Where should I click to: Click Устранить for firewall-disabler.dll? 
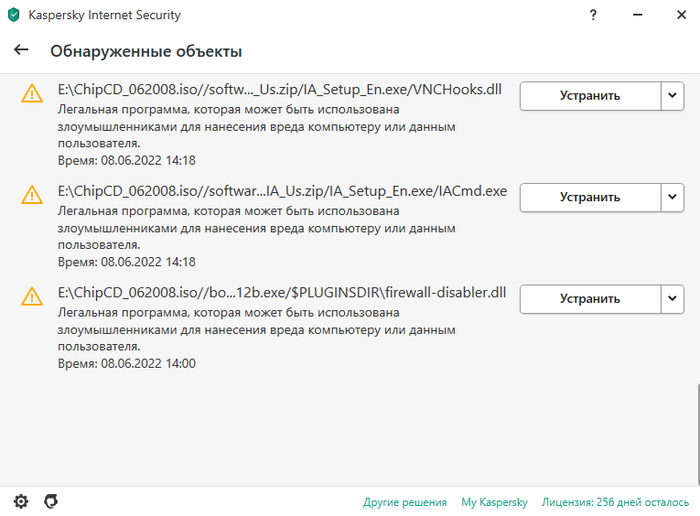[x=589, y=298]
